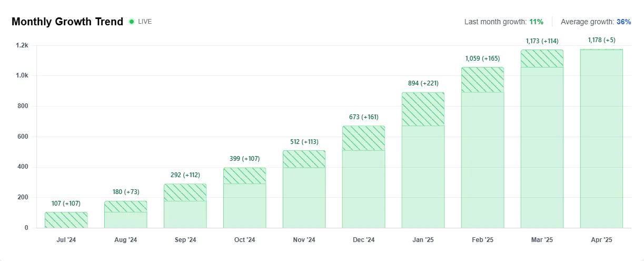Click the 894 (+221) data label
The height and width of the screenshot is (261, 644).
click(423, 83)
